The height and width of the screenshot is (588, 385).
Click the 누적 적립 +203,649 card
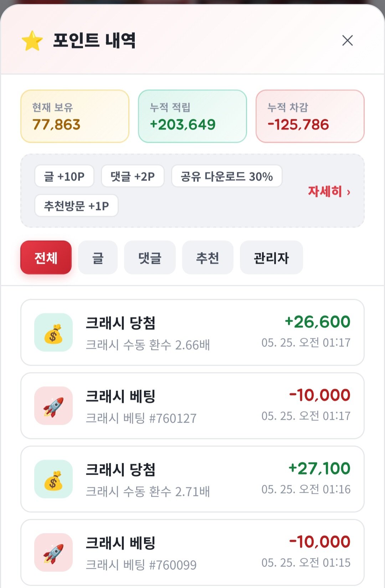coord(192,116)
